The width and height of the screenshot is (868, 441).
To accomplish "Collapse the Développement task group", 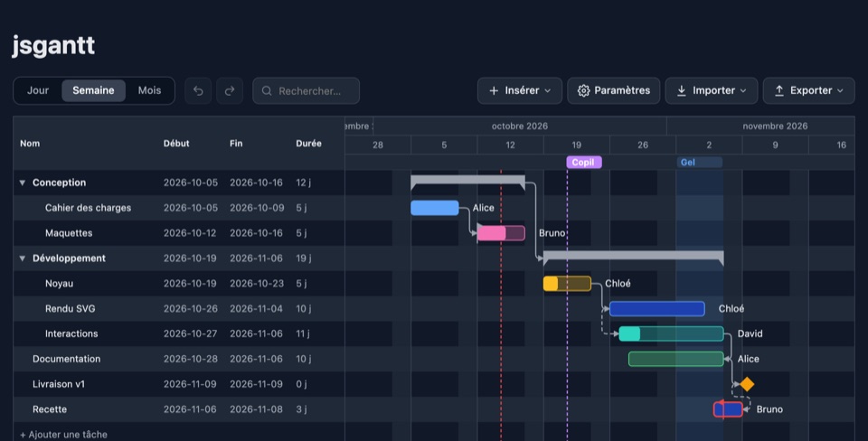I will pyautogui.click(x=22, y=258).
